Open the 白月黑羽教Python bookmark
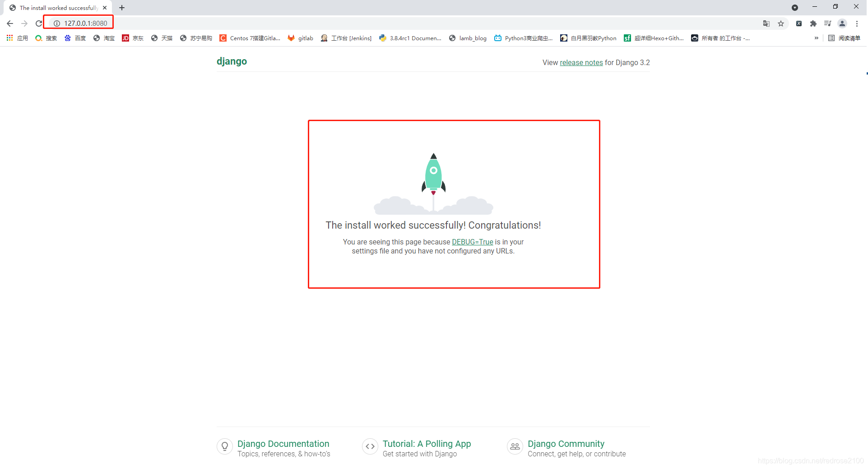This screenshot has width=868, height=469. click(589, 38)
